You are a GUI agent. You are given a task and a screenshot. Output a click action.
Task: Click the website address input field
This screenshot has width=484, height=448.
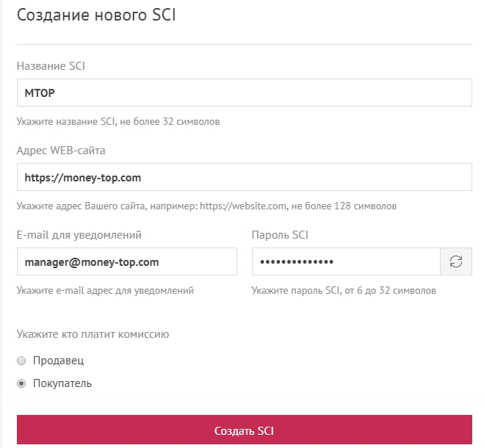tap(244, 178)
